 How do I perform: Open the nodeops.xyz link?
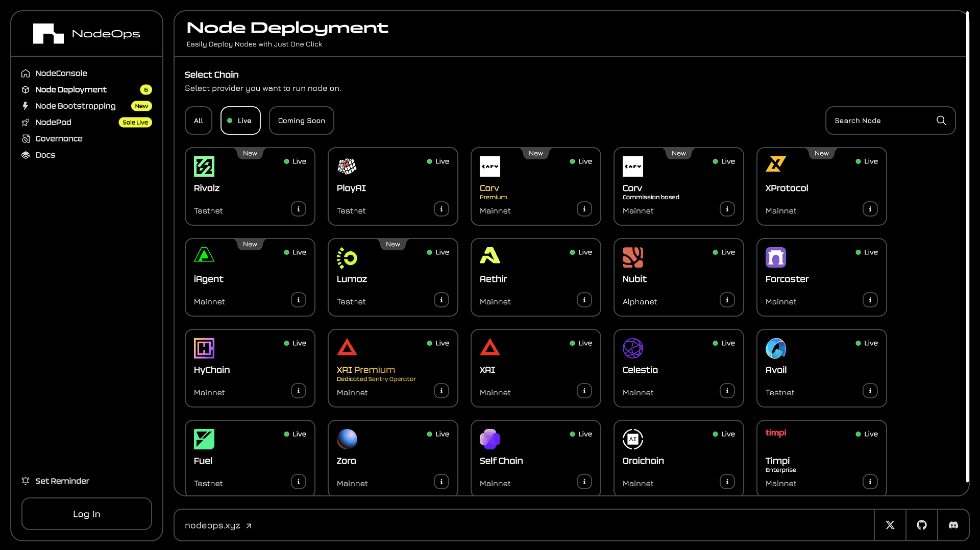pyautogui.click(x=218, y=525)
